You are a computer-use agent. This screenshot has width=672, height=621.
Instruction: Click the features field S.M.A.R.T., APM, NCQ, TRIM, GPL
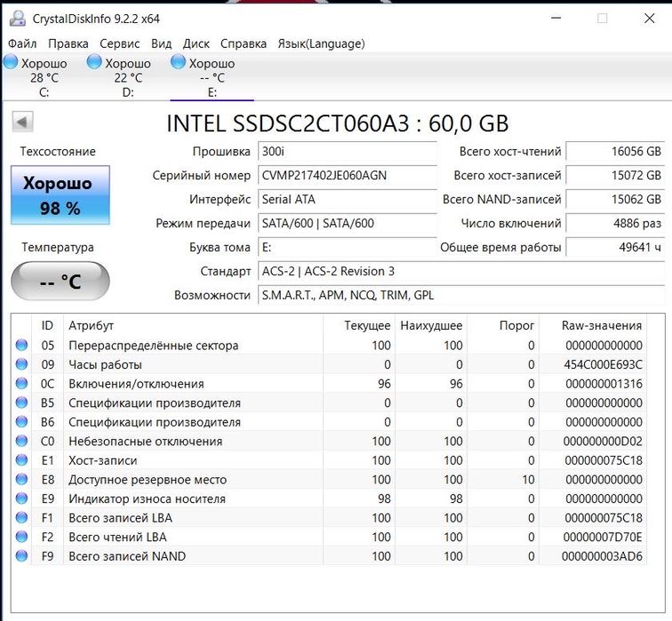[461, 296]
